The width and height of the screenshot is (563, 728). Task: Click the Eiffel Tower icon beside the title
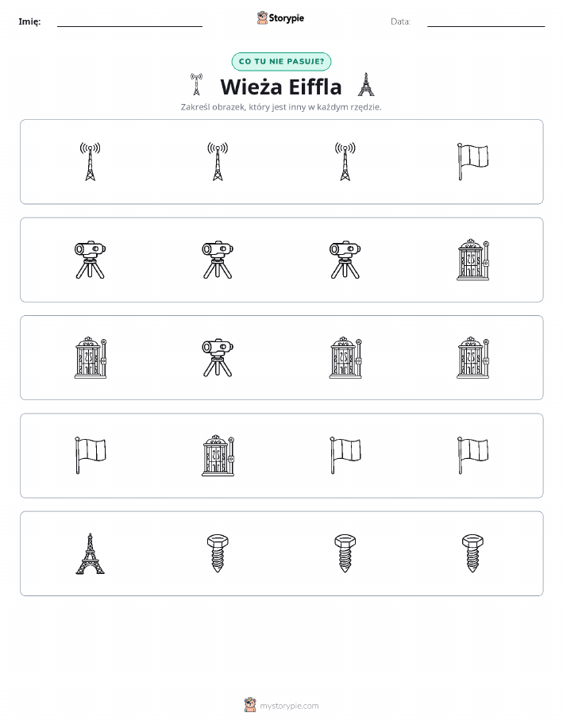point(366,84)
